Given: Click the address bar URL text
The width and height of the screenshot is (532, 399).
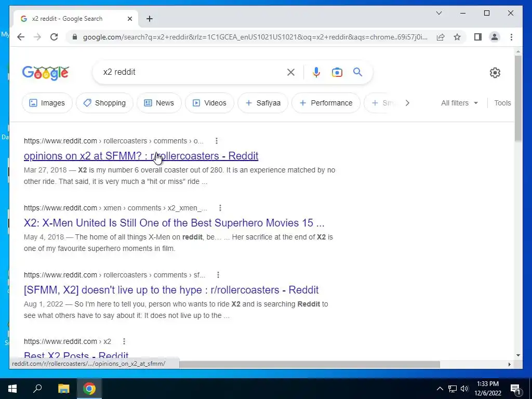Looking at the screenshot, I should click(255, 37).
